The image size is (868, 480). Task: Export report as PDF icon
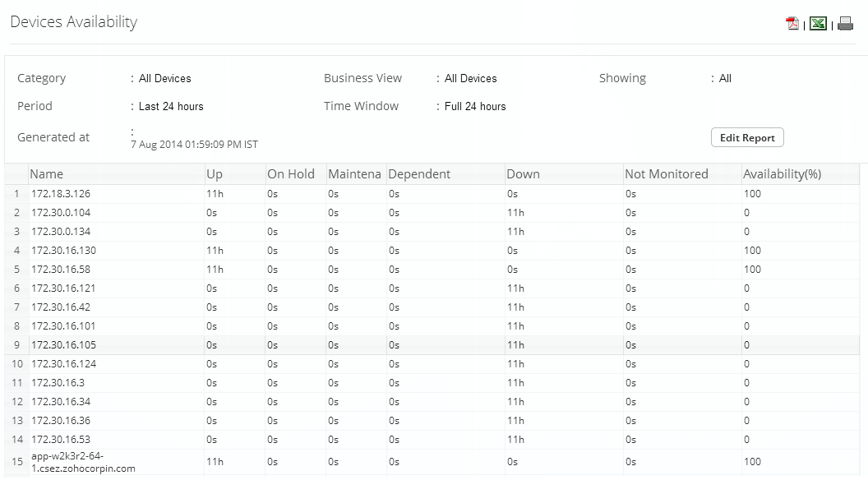tap(792, 24)
